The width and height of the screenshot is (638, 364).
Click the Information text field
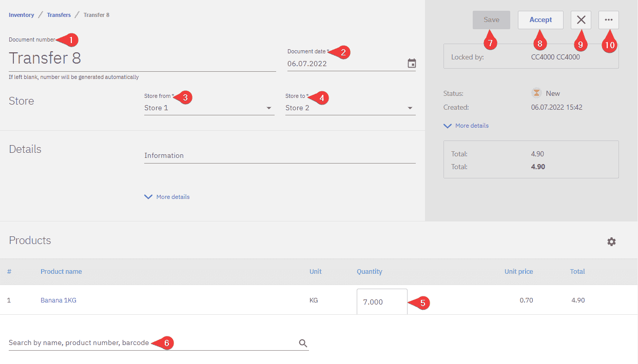[x=279, y=156]
